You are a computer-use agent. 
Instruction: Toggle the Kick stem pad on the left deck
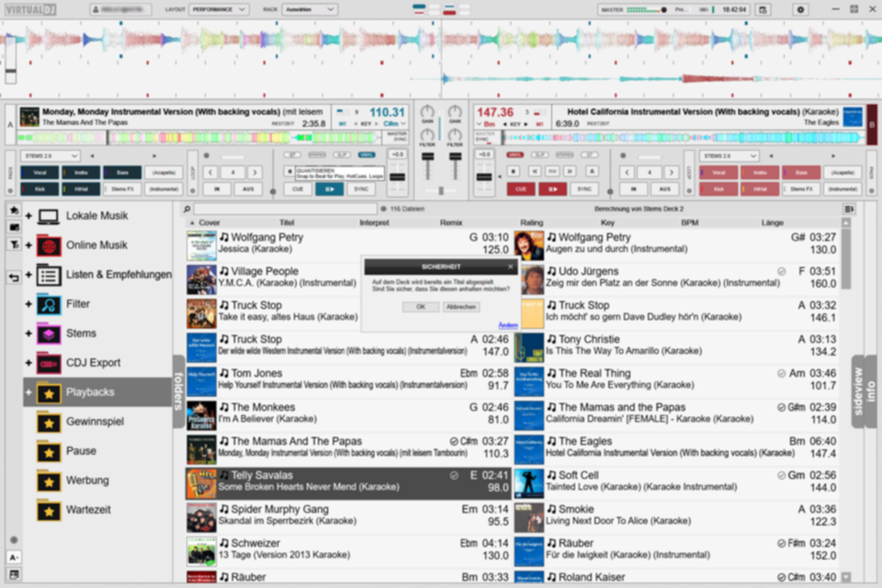(x=40, y=189)
